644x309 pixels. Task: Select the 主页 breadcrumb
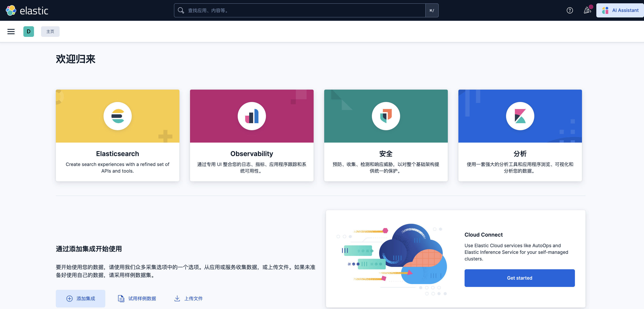coord(50,32)
